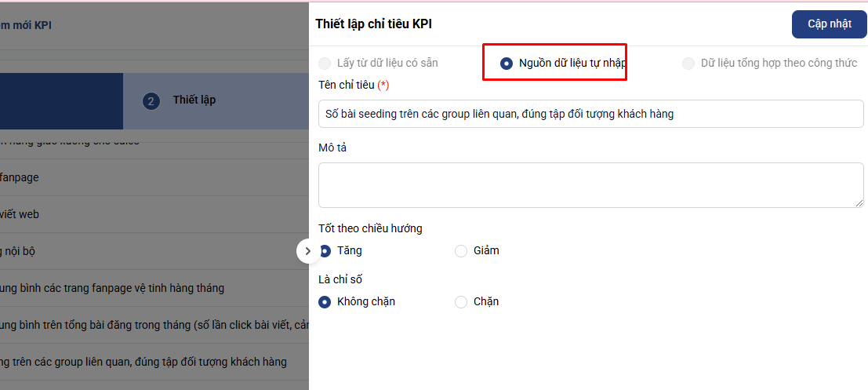Image resolution: width=868 pixels, height=390 pixels.
Task: Click the short 'fanpage' row above 'viết web'
Action: click(x=118, y=177)
